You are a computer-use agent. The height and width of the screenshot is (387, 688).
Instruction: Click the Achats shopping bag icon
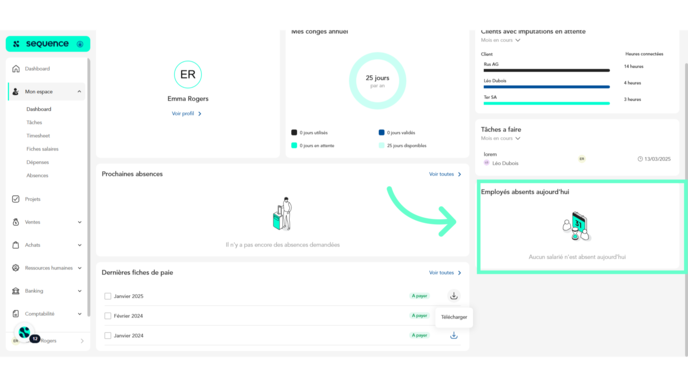[x=16, y=245]
